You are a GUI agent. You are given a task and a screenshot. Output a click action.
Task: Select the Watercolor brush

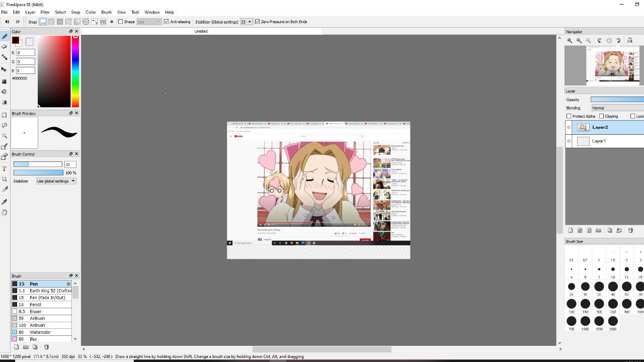coord(41,332)
